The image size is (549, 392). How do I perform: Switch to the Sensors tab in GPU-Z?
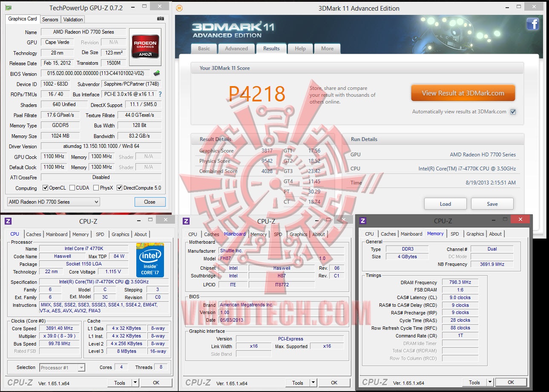click(50, 20)
